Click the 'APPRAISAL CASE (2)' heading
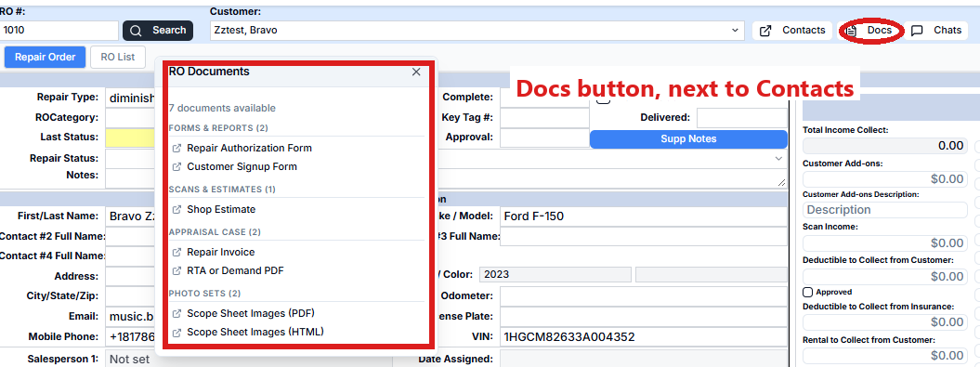The width and height of the screenshot is (980, 367). (x=215, y=232)
